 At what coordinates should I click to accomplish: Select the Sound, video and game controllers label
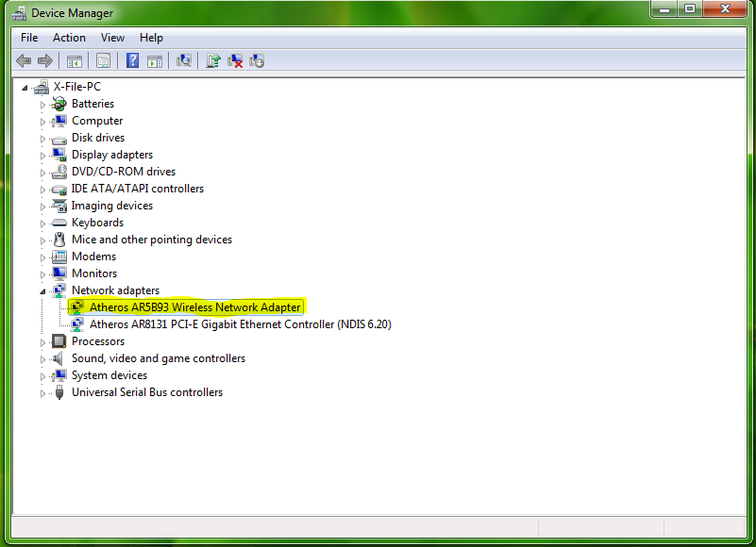point(159,358)
